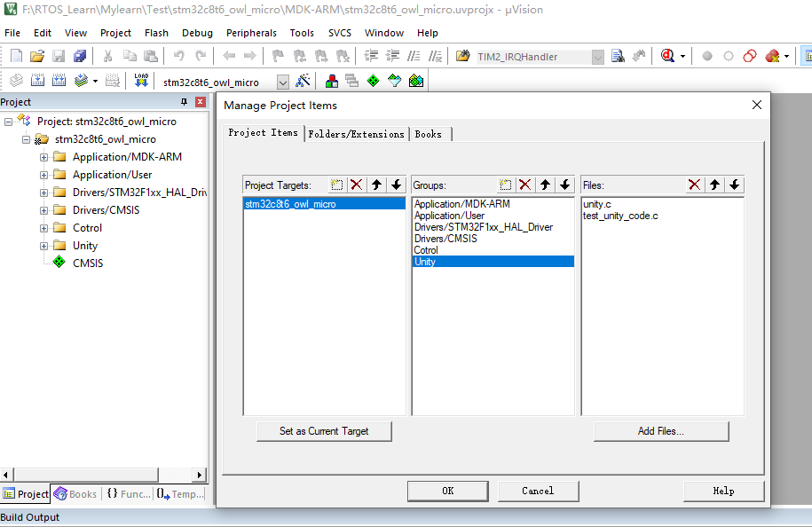Expand the Drivers/STM32F1xx_HAL_Driver tree node
This screenshot has width=812, height=527.
(43, 193)
